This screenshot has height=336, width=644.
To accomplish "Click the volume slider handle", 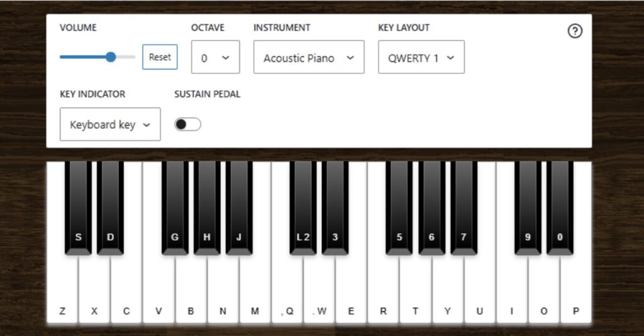I will click(111, 57).
